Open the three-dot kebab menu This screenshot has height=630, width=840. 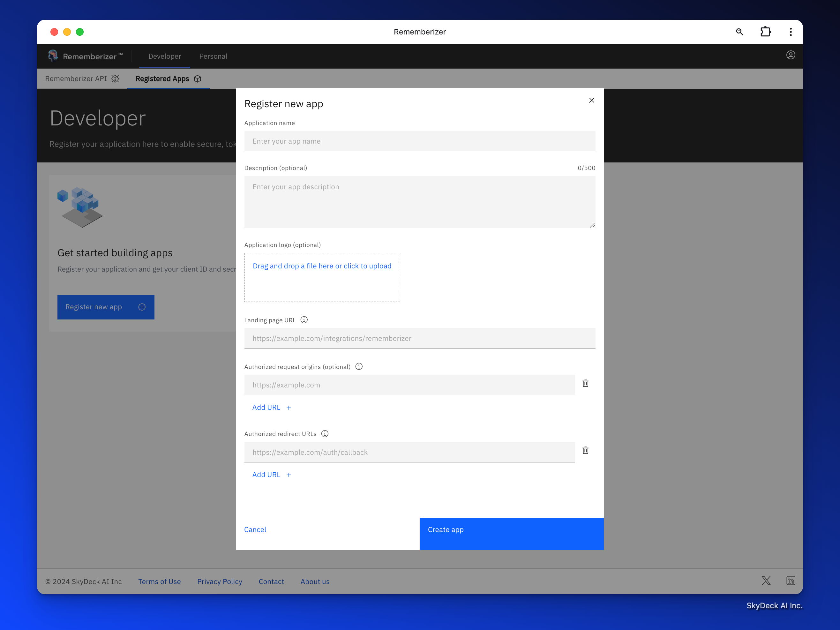click(x=791, y=32)
